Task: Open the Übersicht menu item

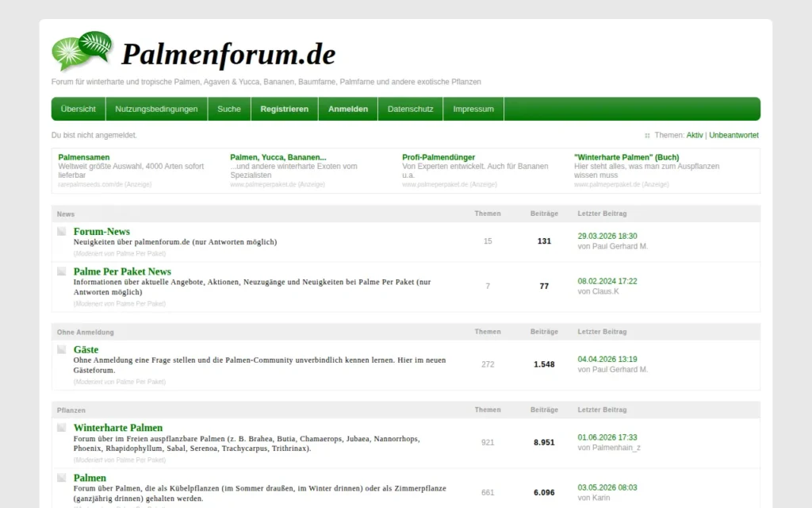Action: pyautogui.click(x=79, y=109)
